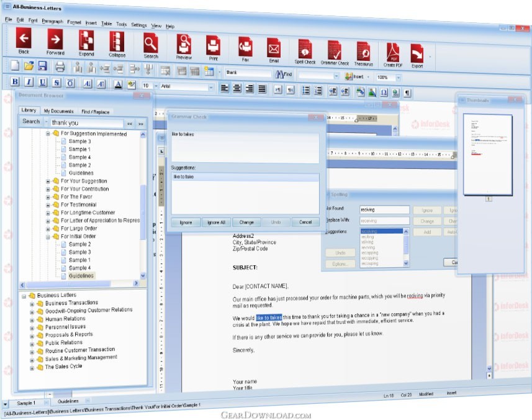Insert bulleted list icon
Screen dimensions: 532x420
305,90
